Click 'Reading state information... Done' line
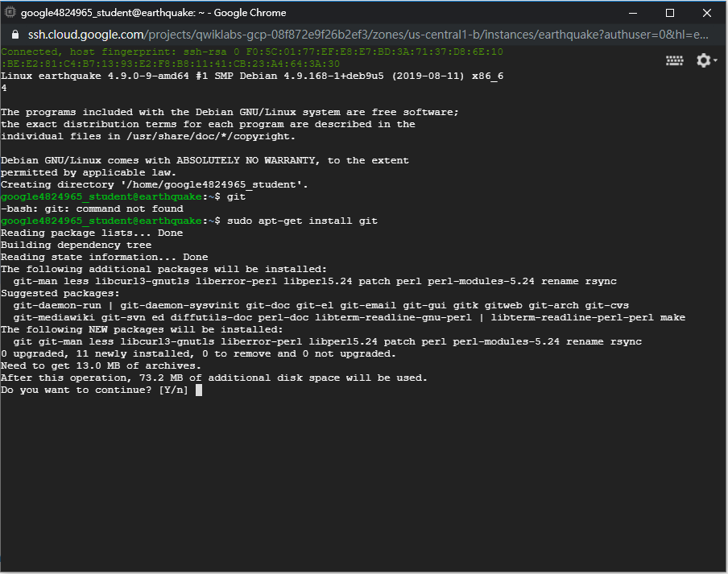Viewport: 728px width, 574px height. pyautogui.click(x=105, y=257)
